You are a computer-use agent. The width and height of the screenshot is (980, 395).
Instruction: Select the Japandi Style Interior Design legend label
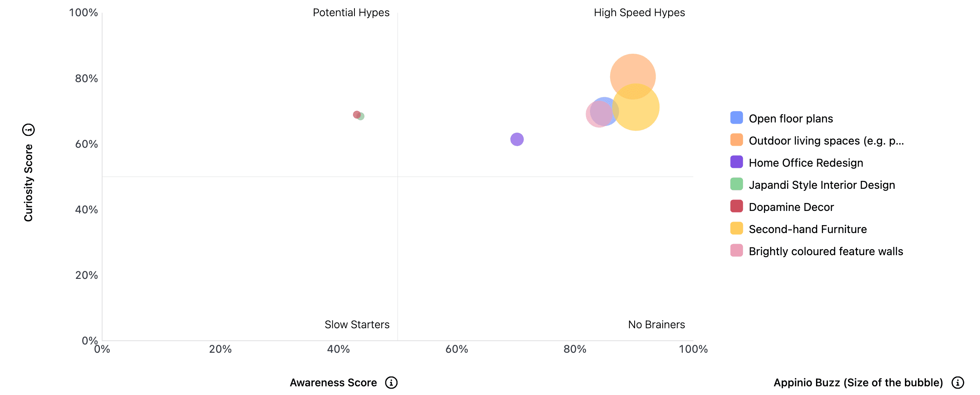point(822,185)
